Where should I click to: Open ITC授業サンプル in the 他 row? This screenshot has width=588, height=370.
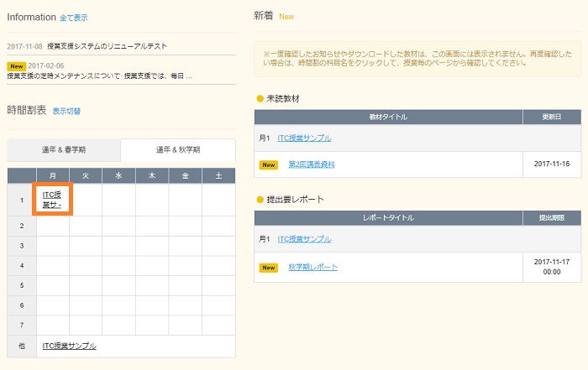pos(69,346)
